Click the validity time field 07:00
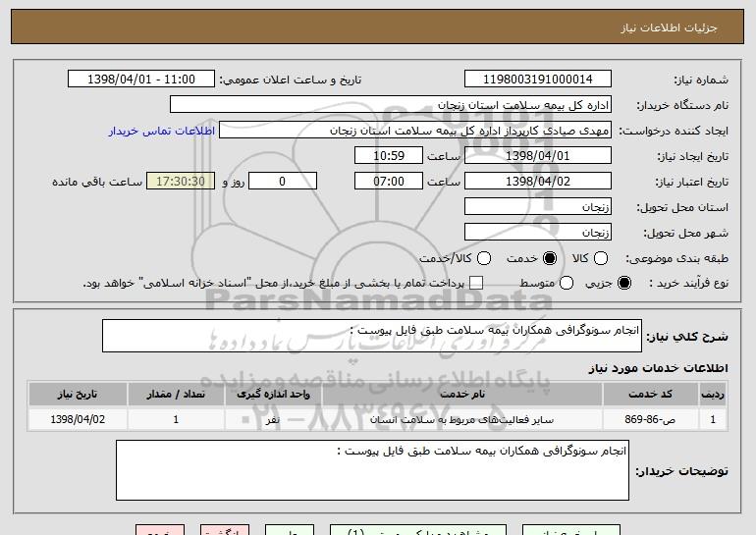 (x=389, y=182)
